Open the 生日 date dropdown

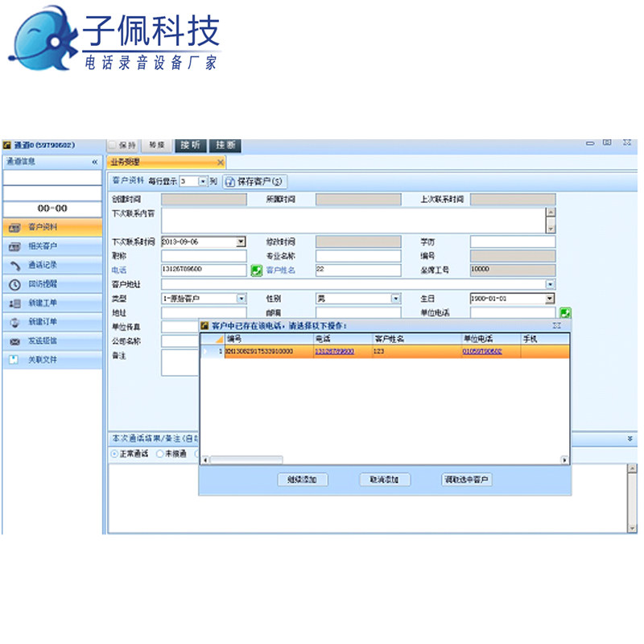550,299
